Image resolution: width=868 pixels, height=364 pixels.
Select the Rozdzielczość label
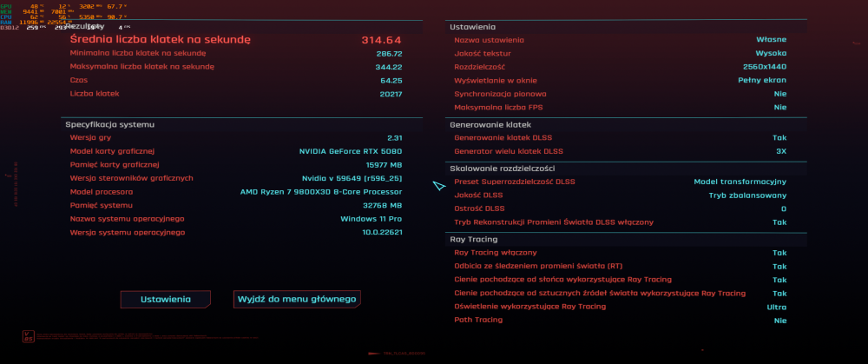click(479, 67)
